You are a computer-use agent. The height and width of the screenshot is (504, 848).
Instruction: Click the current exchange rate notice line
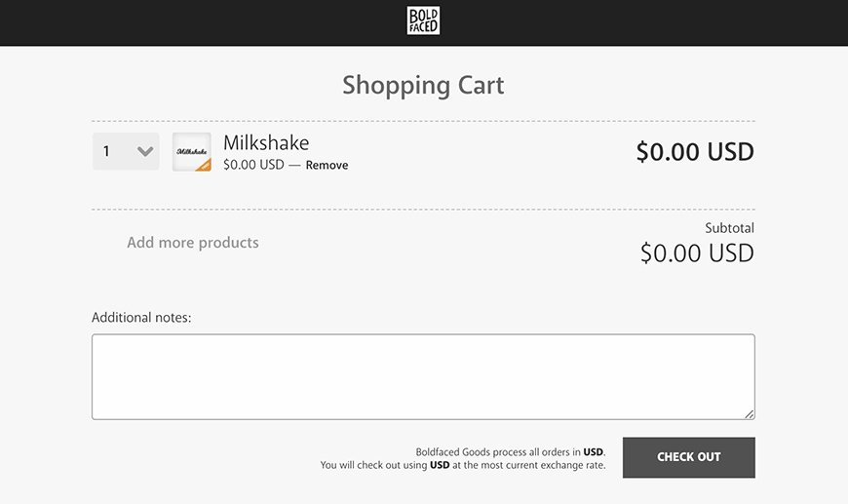pyautogui.click(x=463, y=466)
